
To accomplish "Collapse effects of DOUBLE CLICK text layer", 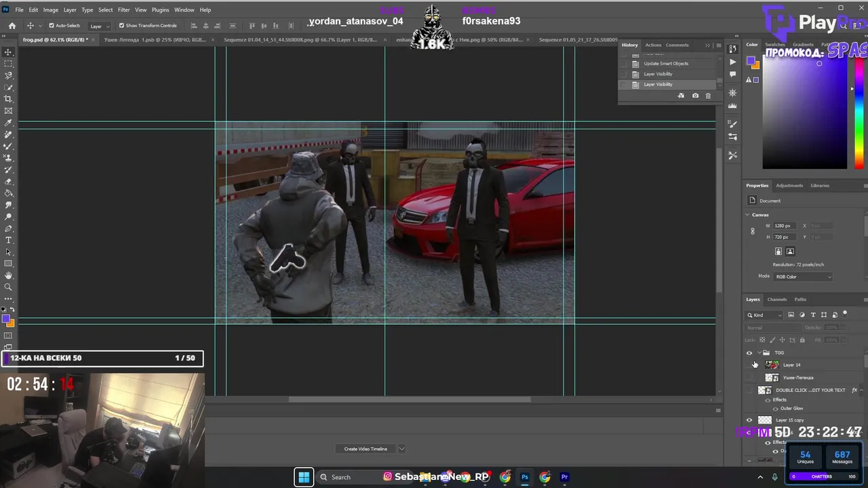I will 861,390.
